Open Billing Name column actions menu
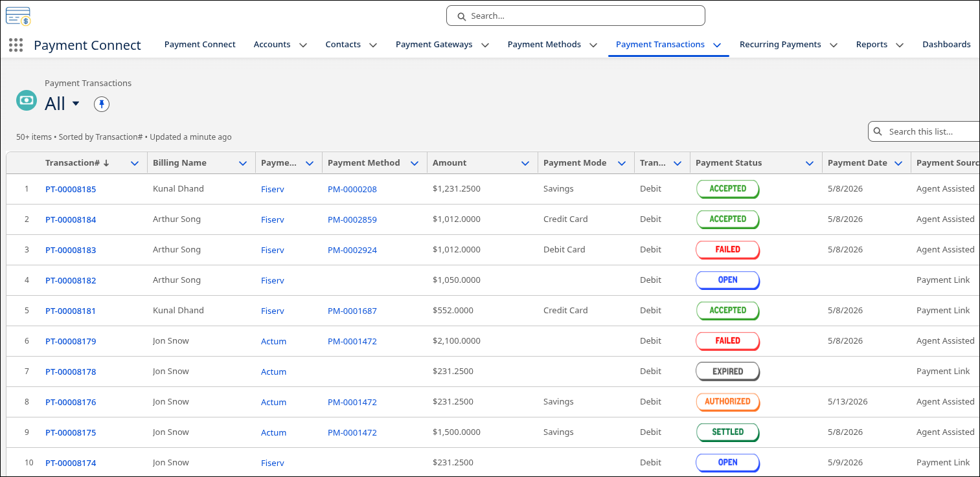980x477 pixels. coord(243,164)
